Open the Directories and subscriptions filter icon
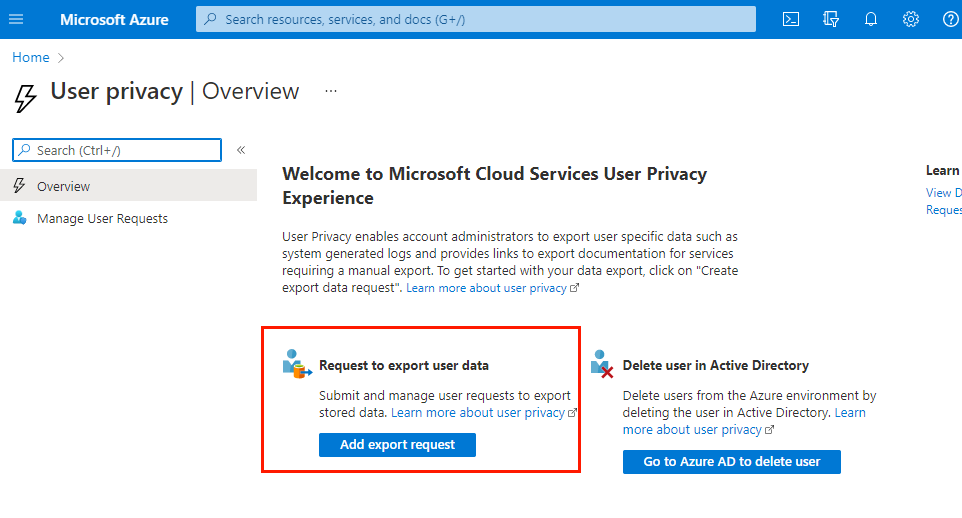Image resolution: width=962 pixels, height=518 pixels. [831, 19]
